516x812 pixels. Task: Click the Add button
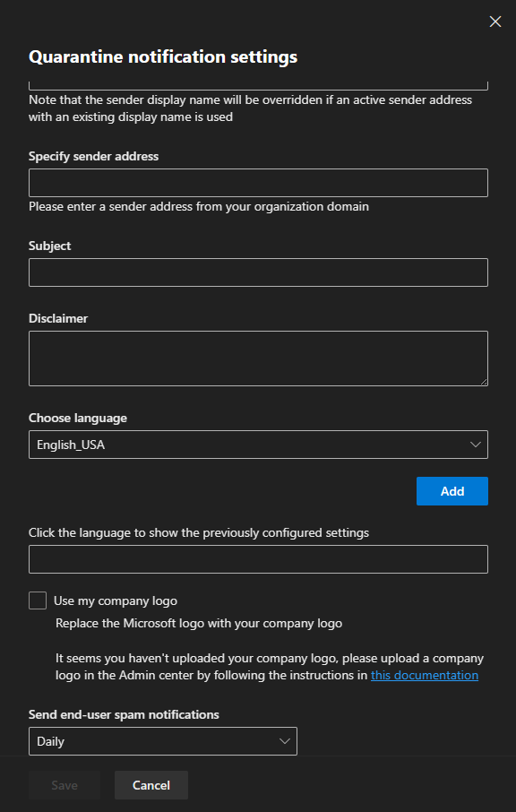tap(452, 491)
